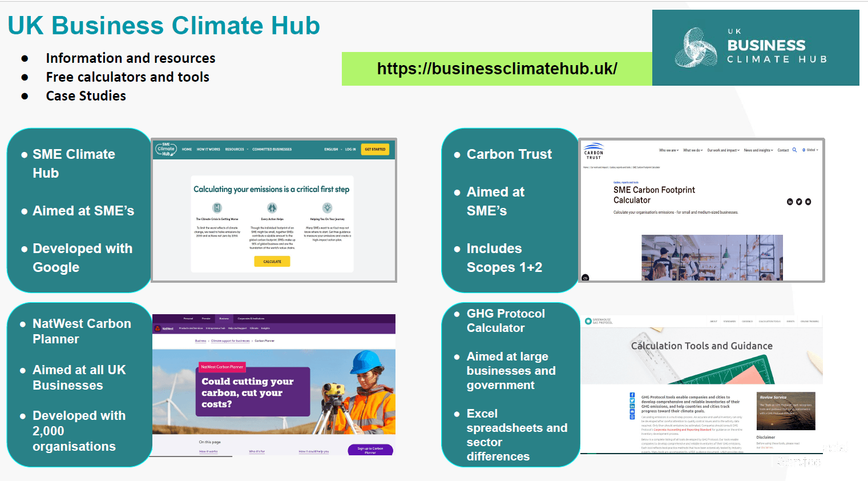Open the COMMITTED BUSINESSES page
Image resolution: width=868 pixels, height=481 pixels.
point(272,150)
